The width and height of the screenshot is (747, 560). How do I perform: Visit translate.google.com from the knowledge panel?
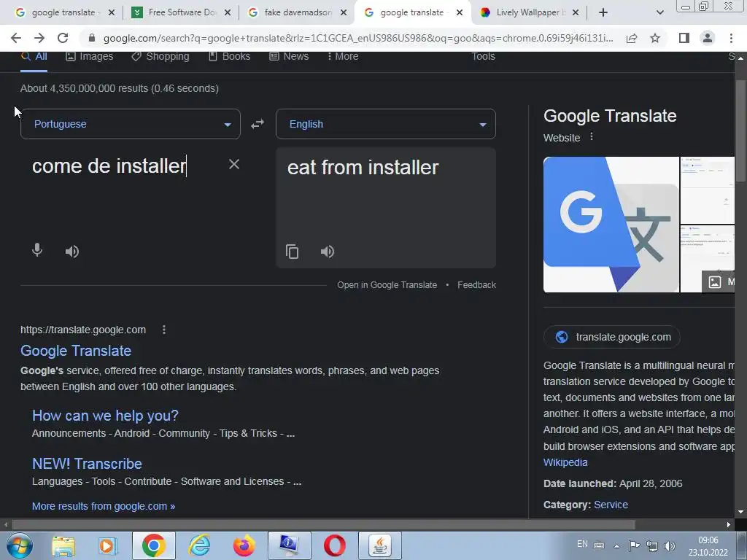[612, 337]
